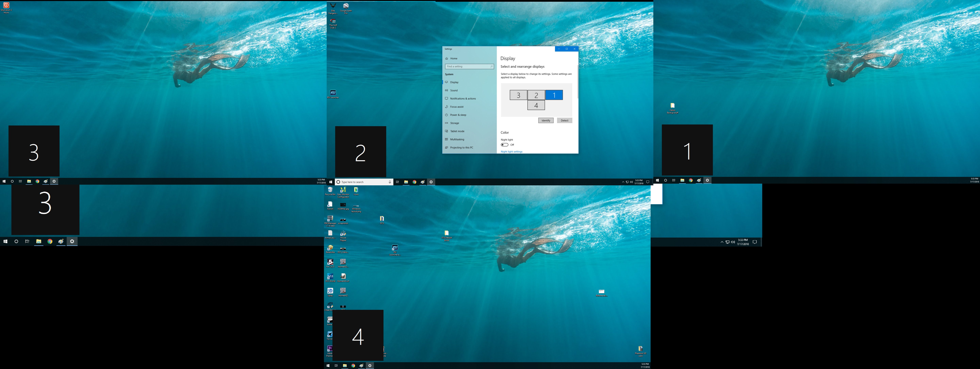The image size is (980, 369).
Task: Open the Uplay shortcut
Action: [x=330, y=293]
